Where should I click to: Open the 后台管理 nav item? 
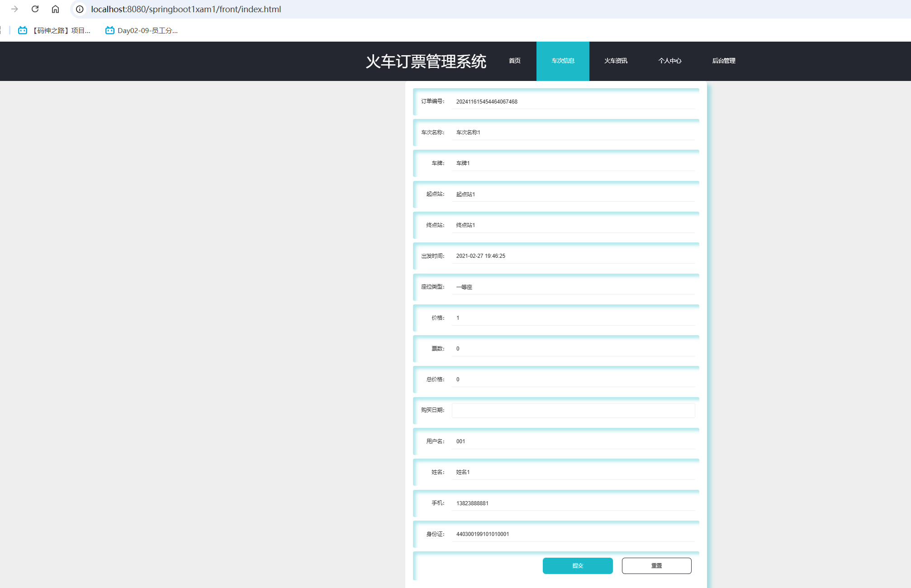point(724,61)
